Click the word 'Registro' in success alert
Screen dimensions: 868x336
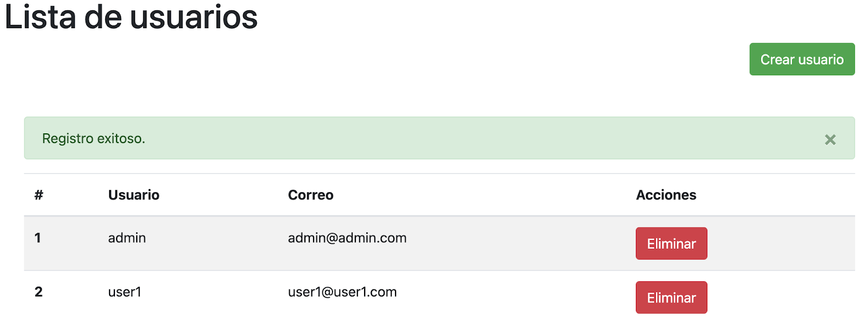68,139
